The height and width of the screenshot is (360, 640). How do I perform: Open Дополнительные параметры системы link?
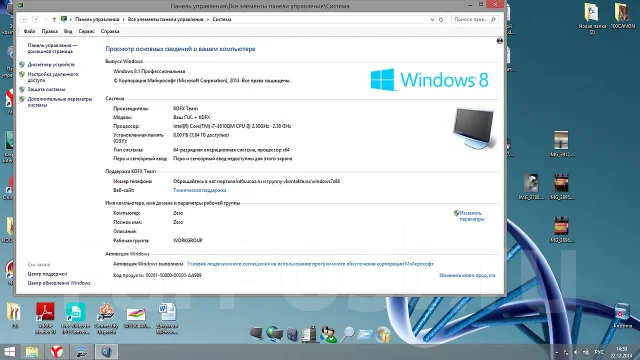pyautogui.click(x=60, y=102)
